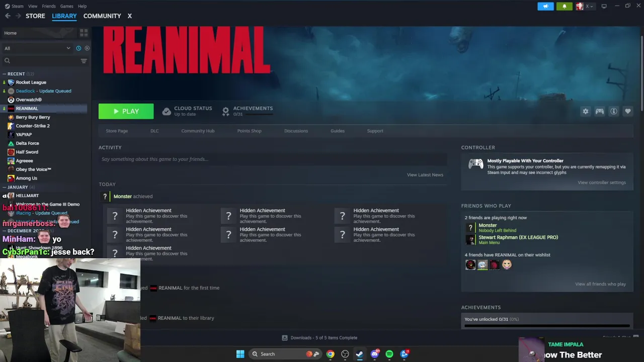Switch to the STORE tab
The image size is (644, 362).
click(35, 16)
